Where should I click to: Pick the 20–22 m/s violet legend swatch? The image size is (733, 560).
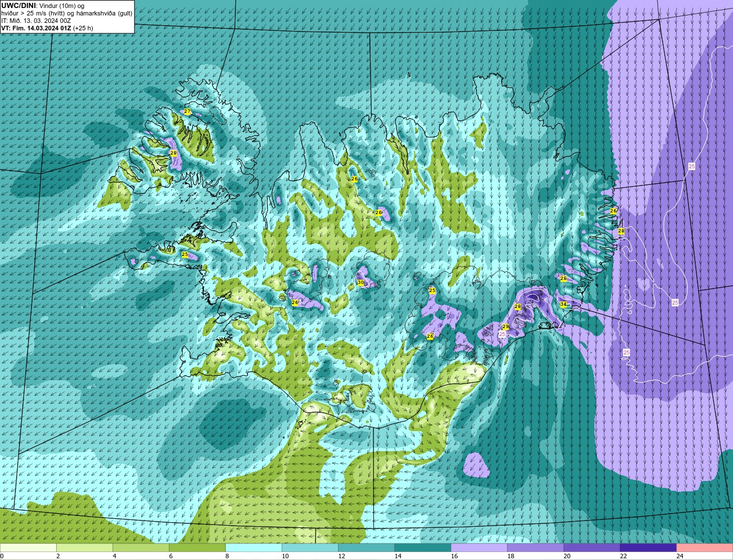click(592, 547)
